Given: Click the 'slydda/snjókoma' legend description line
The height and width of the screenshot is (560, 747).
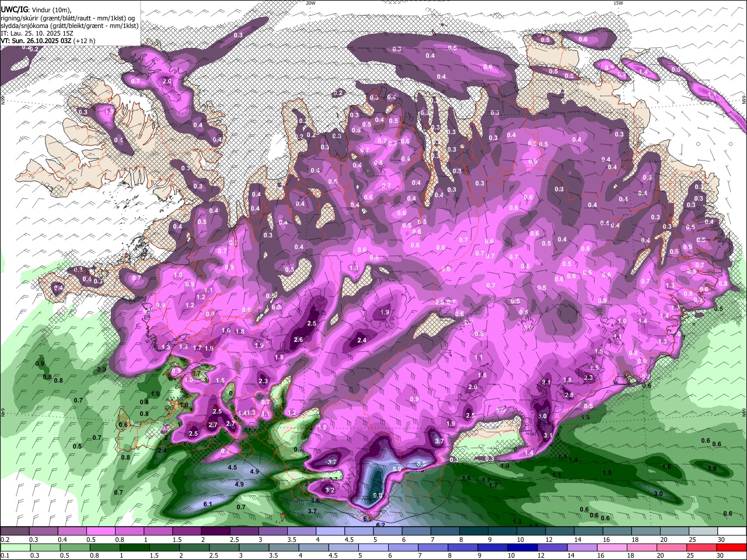Looking at the screenshot, I should [69, 26].
